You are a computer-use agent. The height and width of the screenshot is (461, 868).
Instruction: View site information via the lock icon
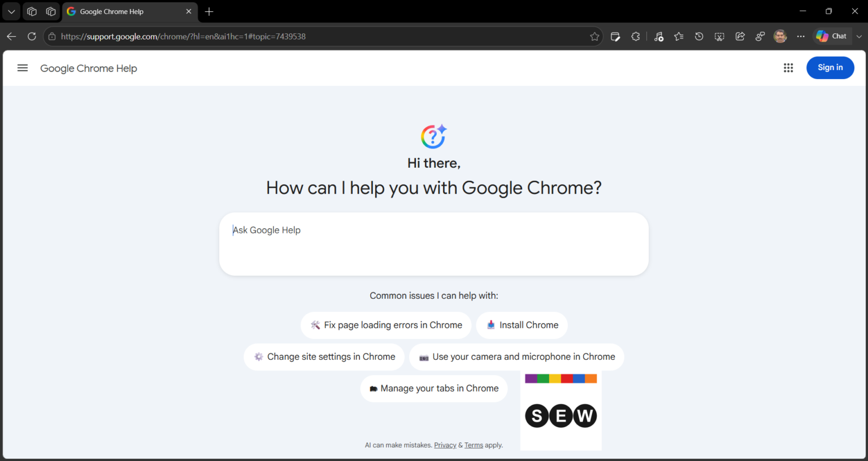tap(52, 36)
